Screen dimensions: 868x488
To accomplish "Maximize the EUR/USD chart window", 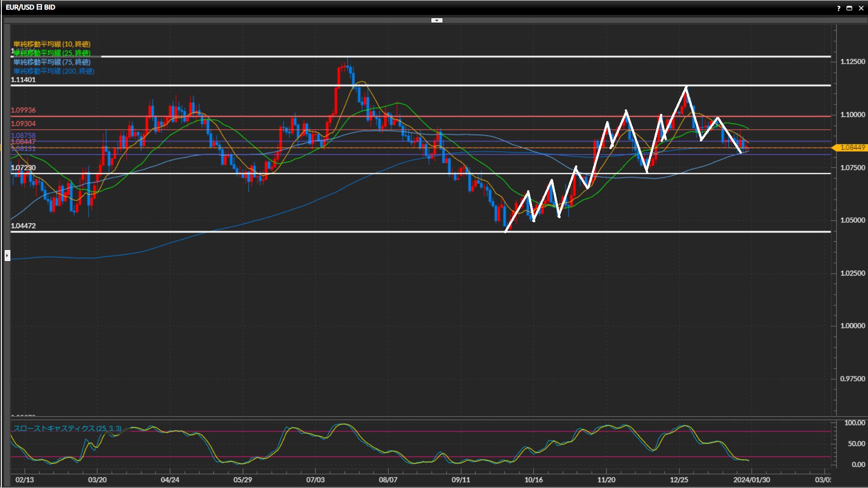I will click(x=849, y=8).
